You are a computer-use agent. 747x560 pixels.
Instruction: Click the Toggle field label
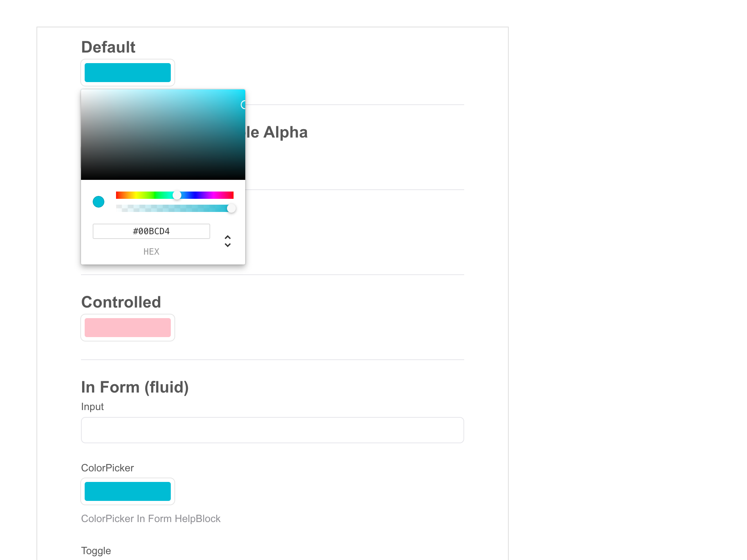(96, 551)
